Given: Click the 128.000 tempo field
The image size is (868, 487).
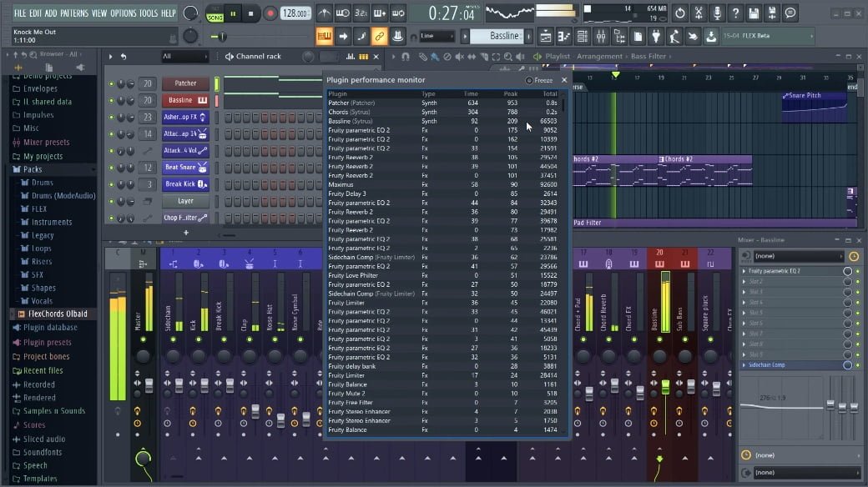Looking at the screenshot, I should [296, 13].
